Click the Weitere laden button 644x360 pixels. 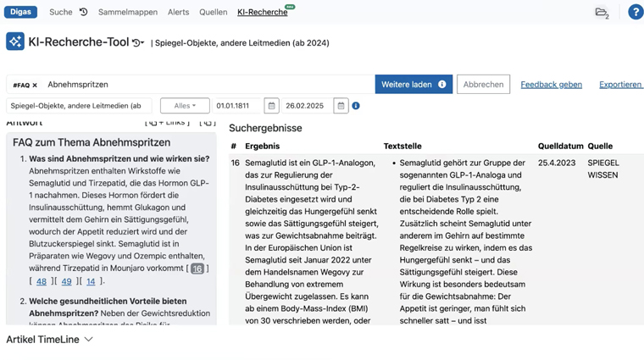(414, 84)
